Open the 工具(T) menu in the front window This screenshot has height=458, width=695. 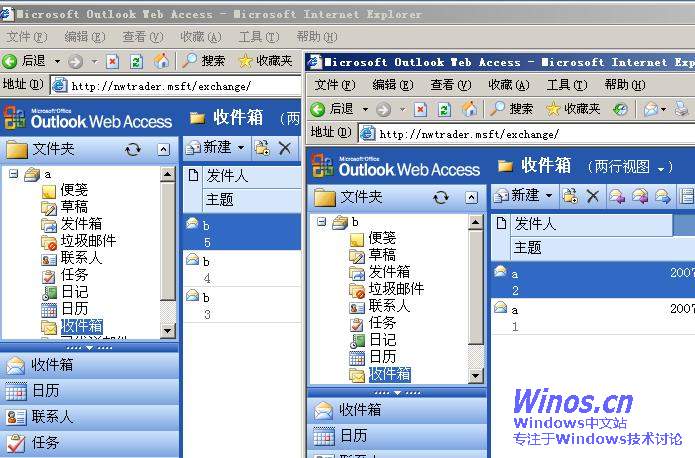click(566, 85)
